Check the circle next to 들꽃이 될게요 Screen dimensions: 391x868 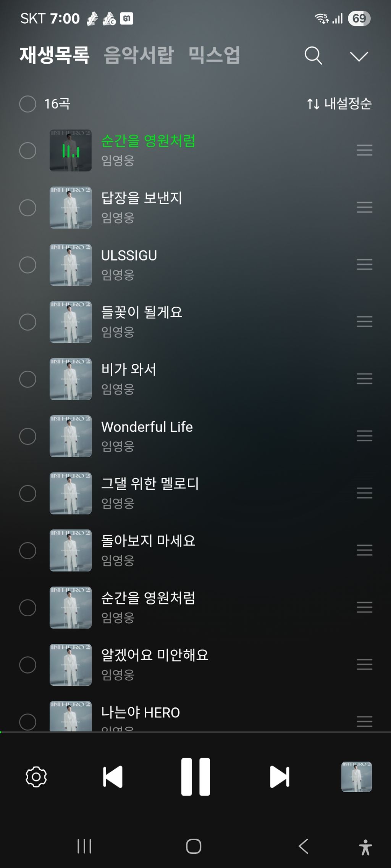click(27, 322)
